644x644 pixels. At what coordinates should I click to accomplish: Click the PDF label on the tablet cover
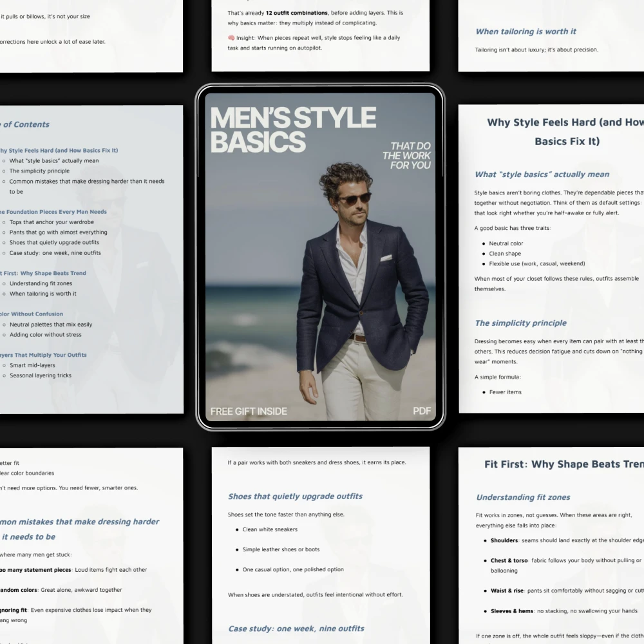tap(422, 411)
